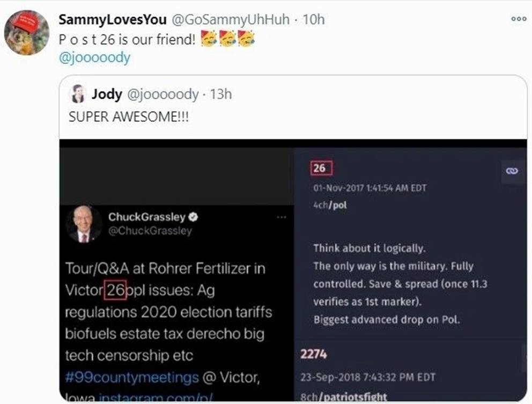Open the 4ch/pol board label
This screenshot has width=532, height=404.
(x=330, y=205)
